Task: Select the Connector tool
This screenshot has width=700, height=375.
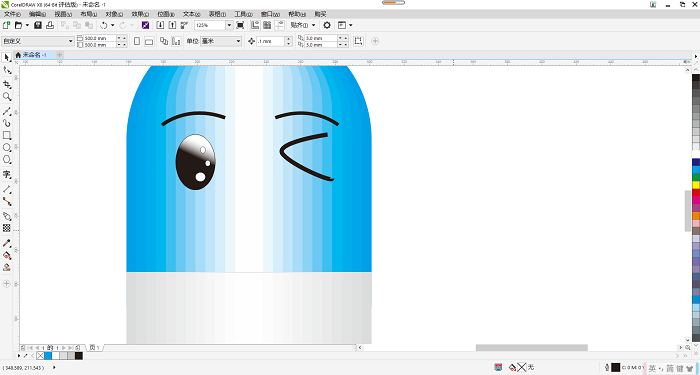Action: pyautogui.click(x=7, y=201)
